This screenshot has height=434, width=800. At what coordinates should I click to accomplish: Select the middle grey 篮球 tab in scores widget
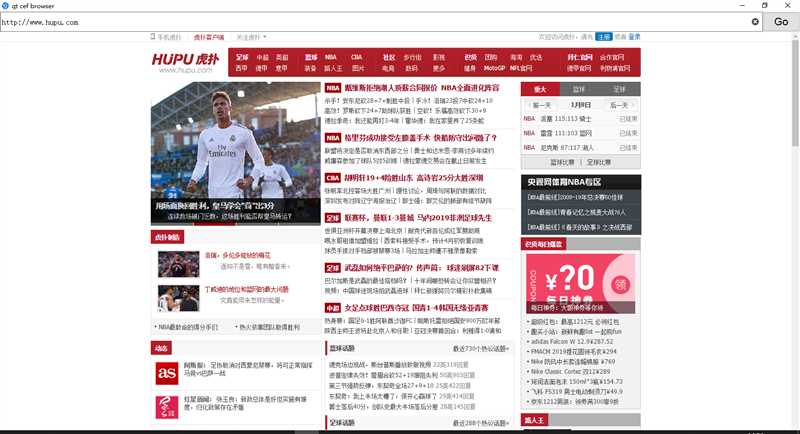click(x=579, y=89)
